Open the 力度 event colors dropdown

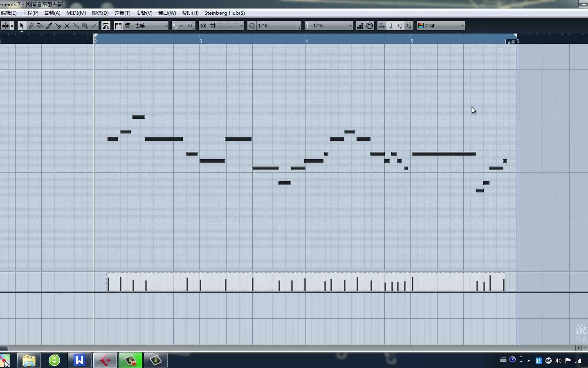444,26
